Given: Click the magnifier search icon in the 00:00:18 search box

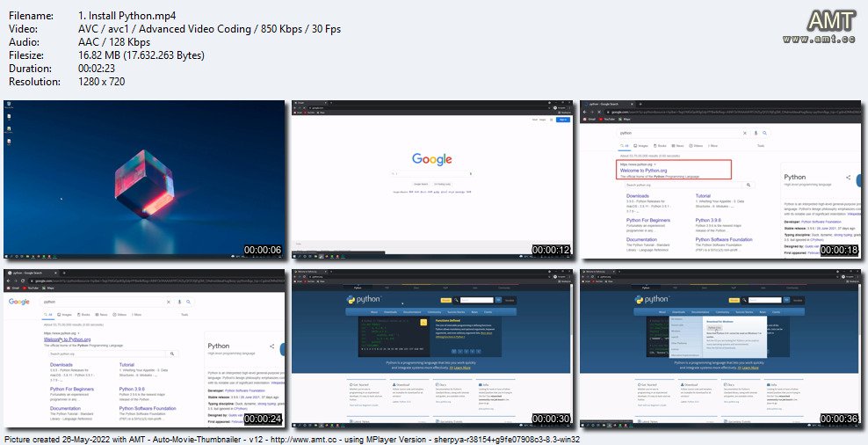Looking at the screenshot, I should pos(764,133).
